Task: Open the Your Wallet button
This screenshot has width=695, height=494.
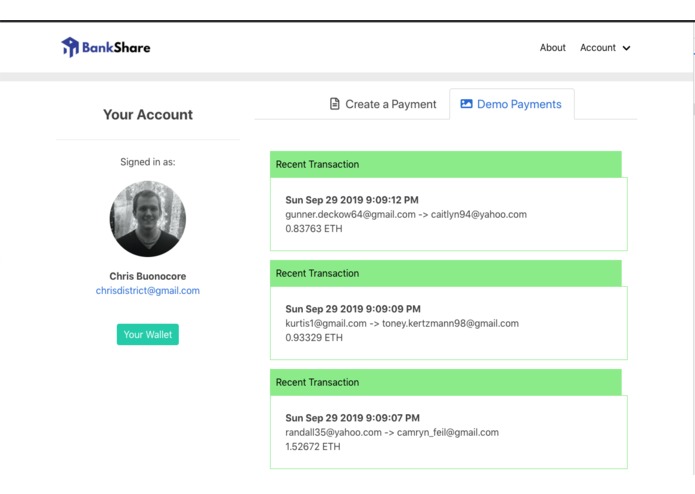Action: 148,335
